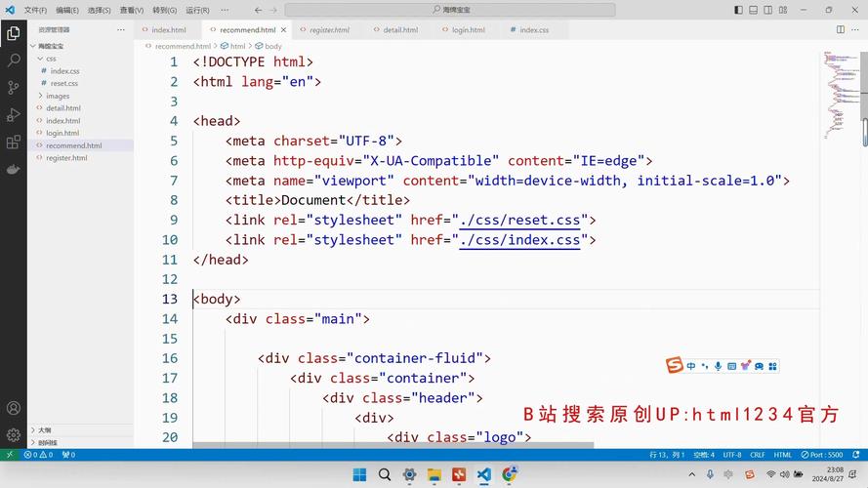
Task: Click the microphone icon on Sogou toolbar
Action: [718, 366]
